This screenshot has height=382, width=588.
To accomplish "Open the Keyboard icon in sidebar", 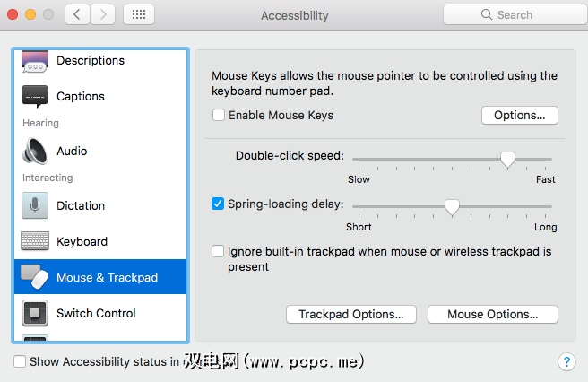I will coord(35,241).
